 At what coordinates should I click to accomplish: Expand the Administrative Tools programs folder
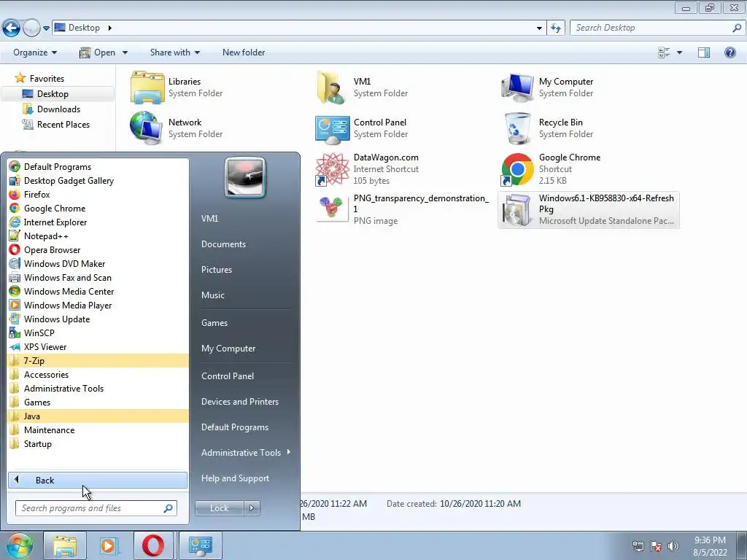(98, 388)
